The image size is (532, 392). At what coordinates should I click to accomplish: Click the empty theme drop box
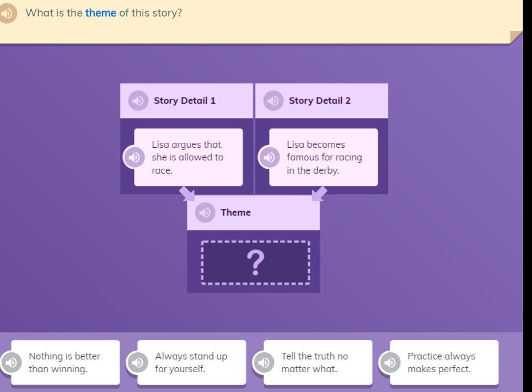255,262
